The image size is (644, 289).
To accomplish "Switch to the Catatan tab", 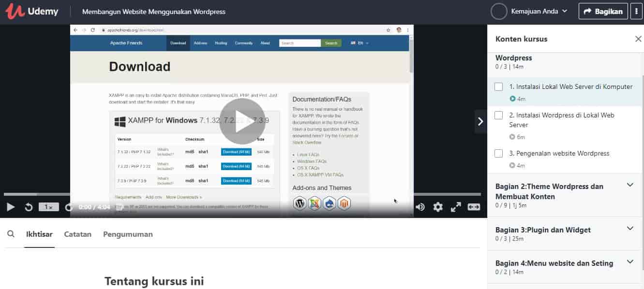I will 78,234.
